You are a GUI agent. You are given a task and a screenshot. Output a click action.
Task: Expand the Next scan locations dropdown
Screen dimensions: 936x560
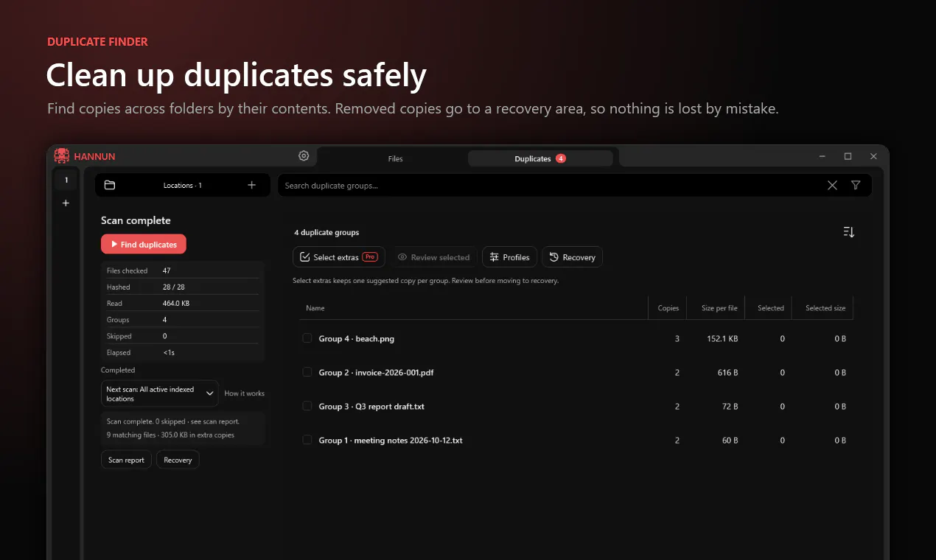tap(160, 393)
